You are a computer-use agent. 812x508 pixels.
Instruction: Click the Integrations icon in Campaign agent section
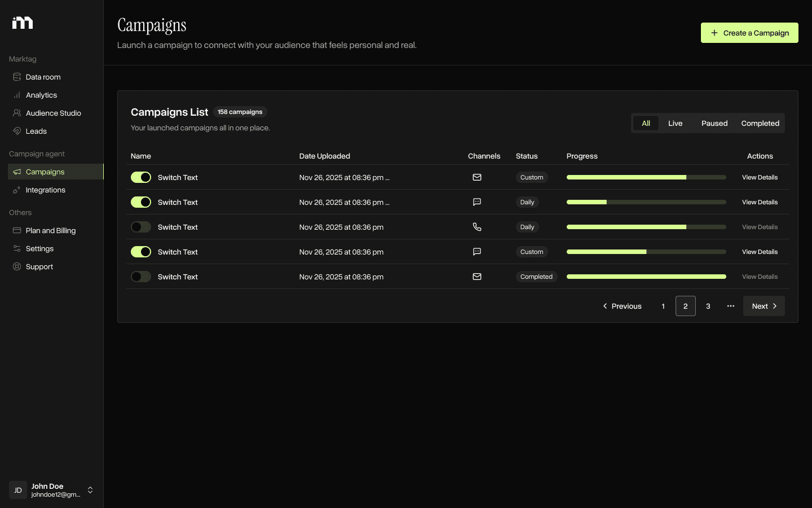17,190
